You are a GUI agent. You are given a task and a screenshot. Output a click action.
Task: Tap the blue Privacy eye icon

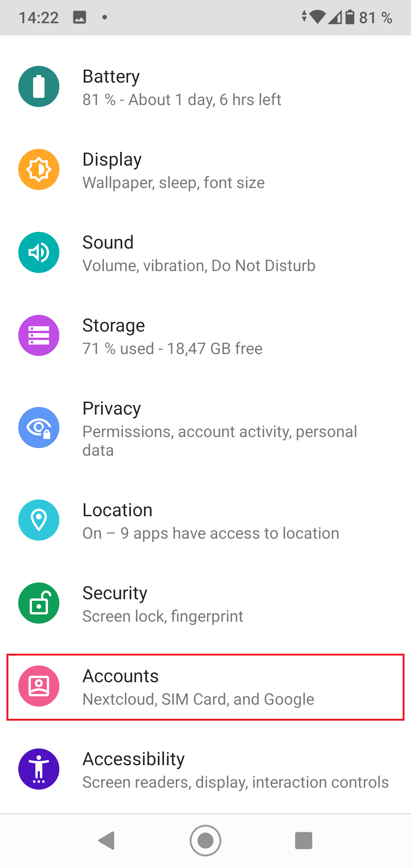[x=39, y=428]
